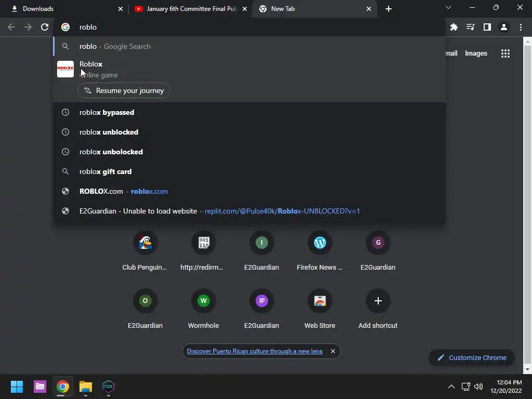Viewport: 532px width, 399px height.
Task: Open the network tray icon
Action: 465,387
